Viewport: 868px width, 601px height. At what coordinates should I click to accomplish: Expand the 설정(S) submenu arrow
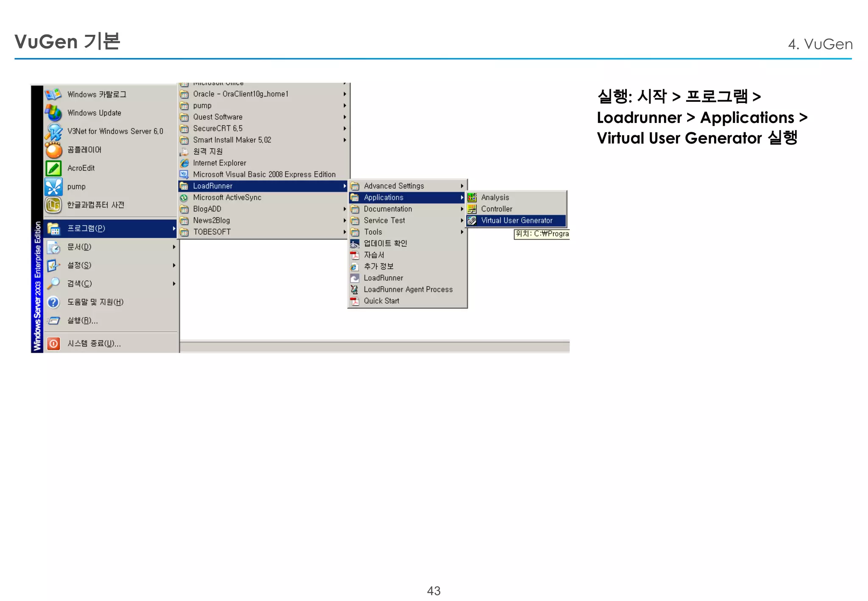(x=174, y=265)
